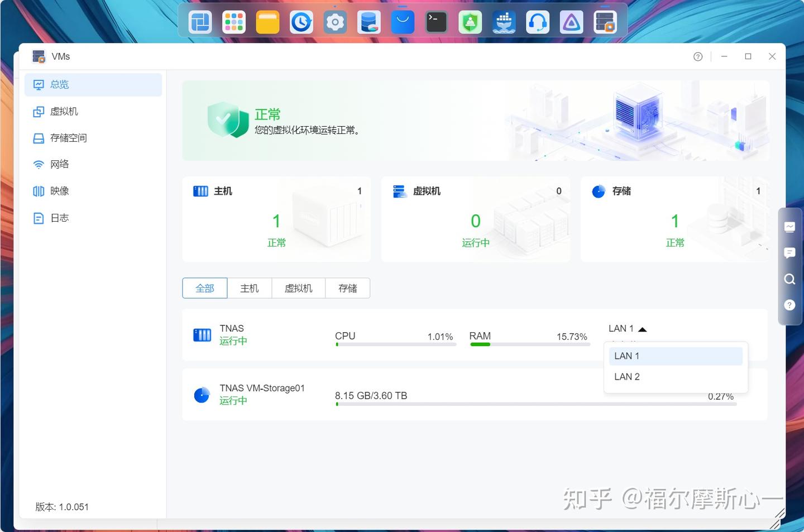804x532 pixels.
Task: Click the 存储 summary card
Action: 674,219
